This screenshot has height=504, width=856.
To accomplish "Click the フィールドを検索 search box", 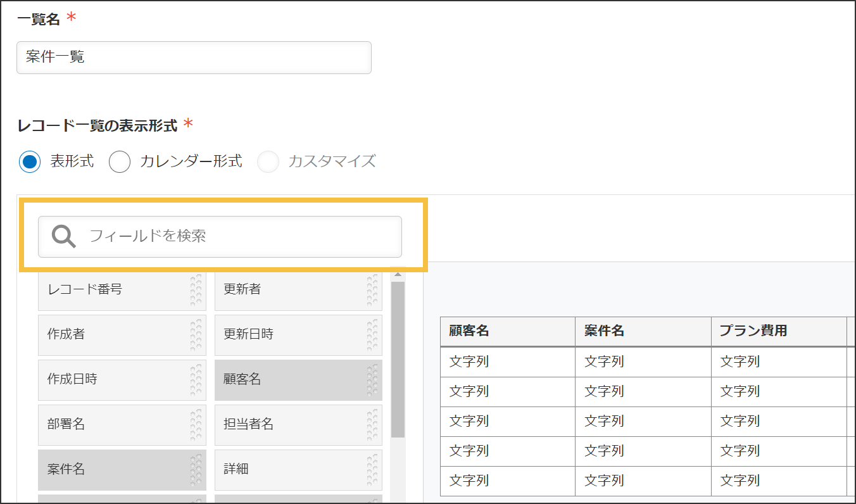I will (220, 237).
